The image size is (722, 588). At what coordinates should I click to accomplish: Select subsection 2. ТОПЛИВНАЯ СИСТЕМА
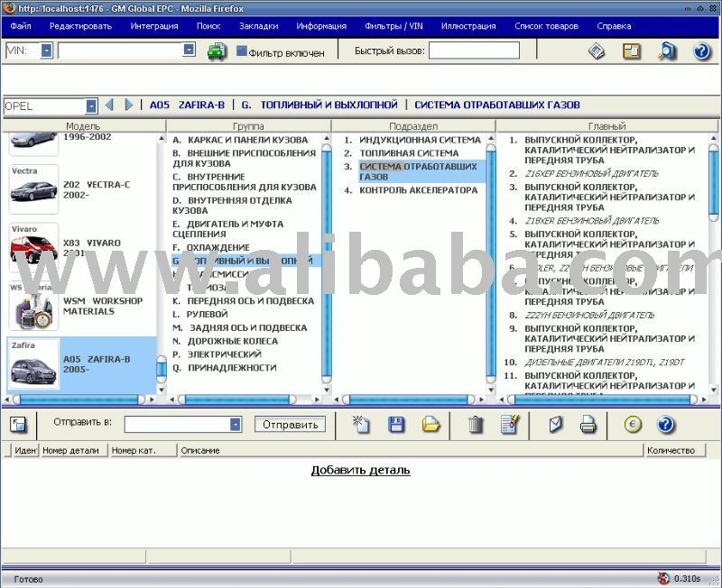(401, 153)
